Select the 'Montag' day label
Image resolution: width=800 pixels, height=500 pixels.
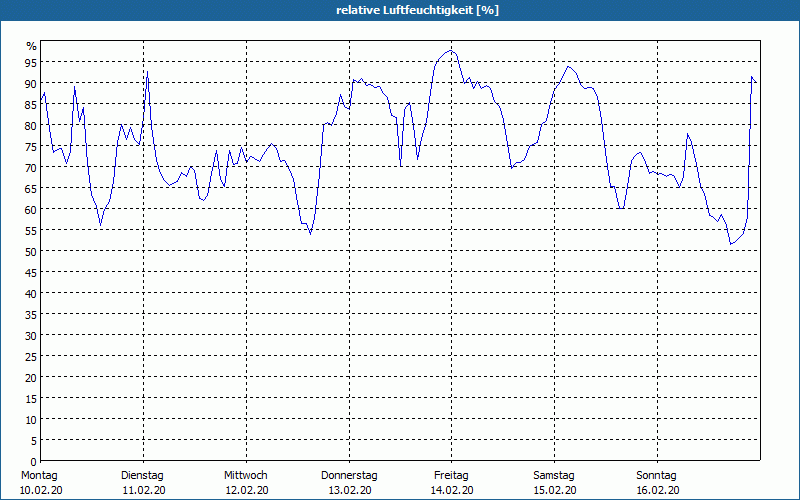tap(39, 475)
